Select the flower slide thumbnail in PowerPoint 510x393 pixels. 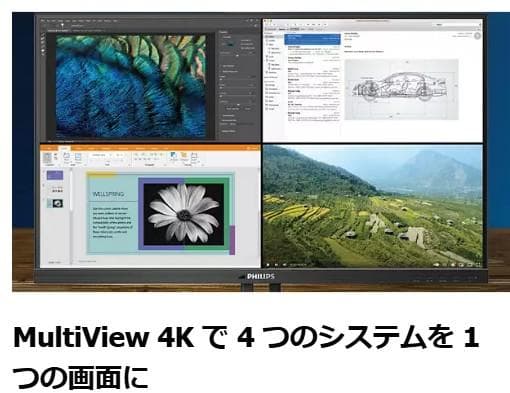55,203
